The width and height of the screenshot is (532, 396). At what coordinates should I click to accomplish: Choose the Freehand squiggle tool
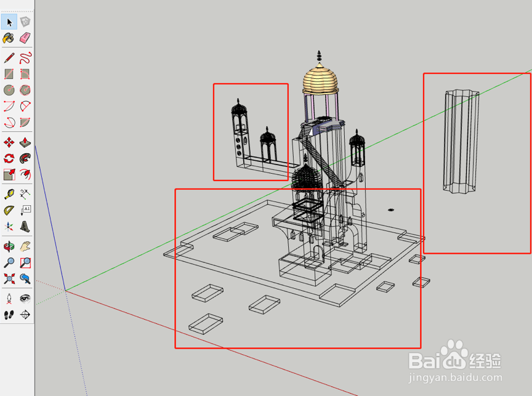(25, 58)
